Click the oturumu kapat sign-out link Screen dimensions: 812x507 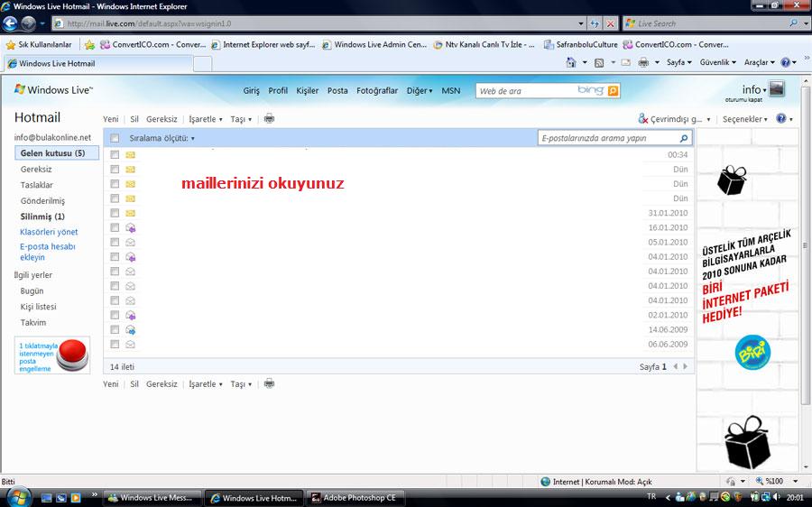(x=743, y=99)
